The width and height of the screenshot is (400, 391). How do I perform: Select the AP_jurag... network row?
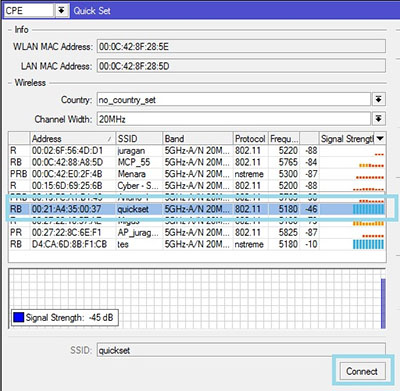[197, 232]
